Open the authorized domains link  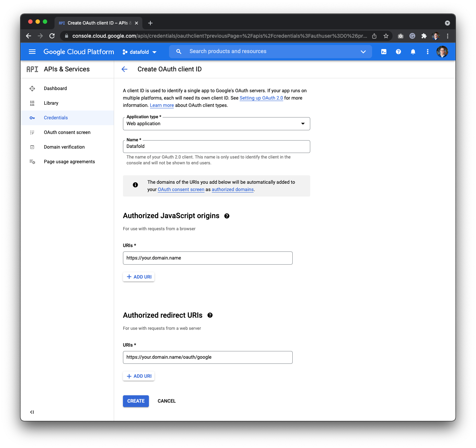tap(233, 190)
